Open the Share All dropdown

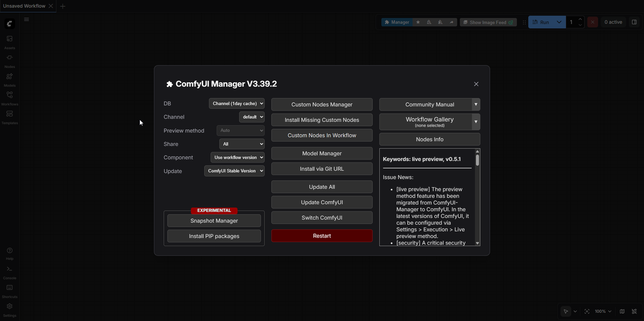tap(242, 144)
